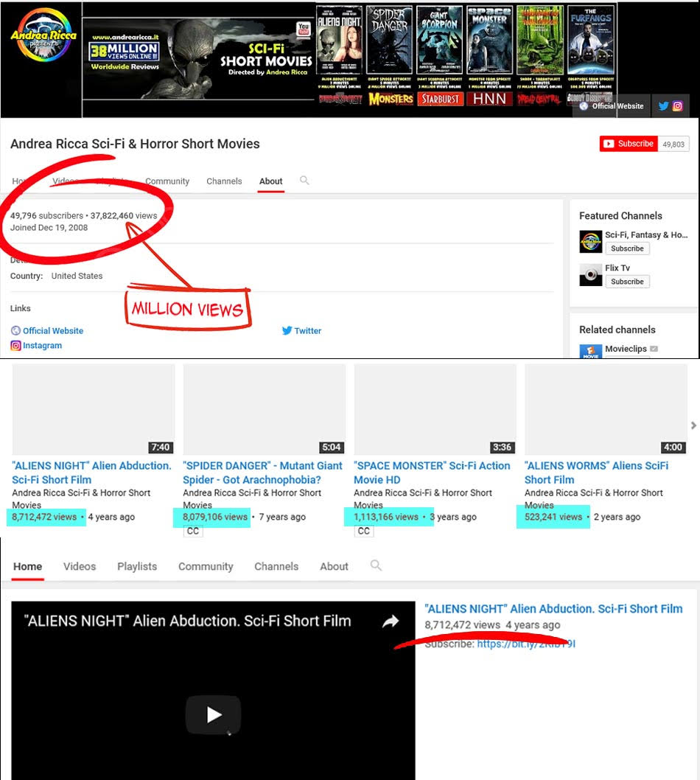The image size is (700, 780).
Task: Click the Movieclips channel avatar
Action: pyautogui.click(x=591, y=351)
